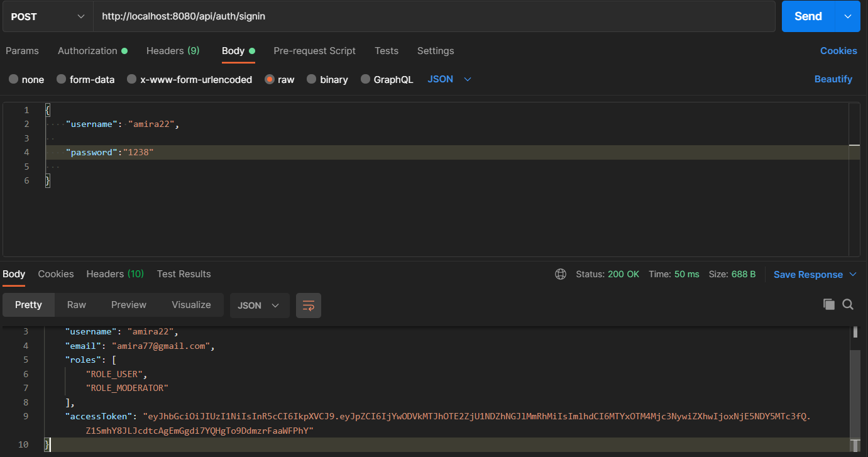Screen dimensions: 868x457
Task: Click the response Size indicator
Action: tap(732, 274)
